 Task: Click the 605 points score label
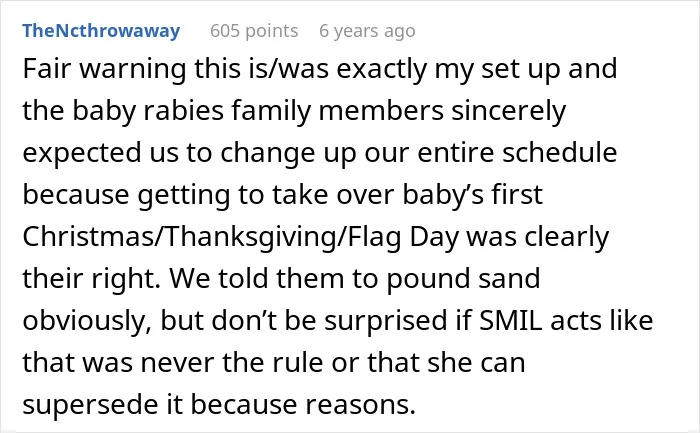click(x=254, y=31)
